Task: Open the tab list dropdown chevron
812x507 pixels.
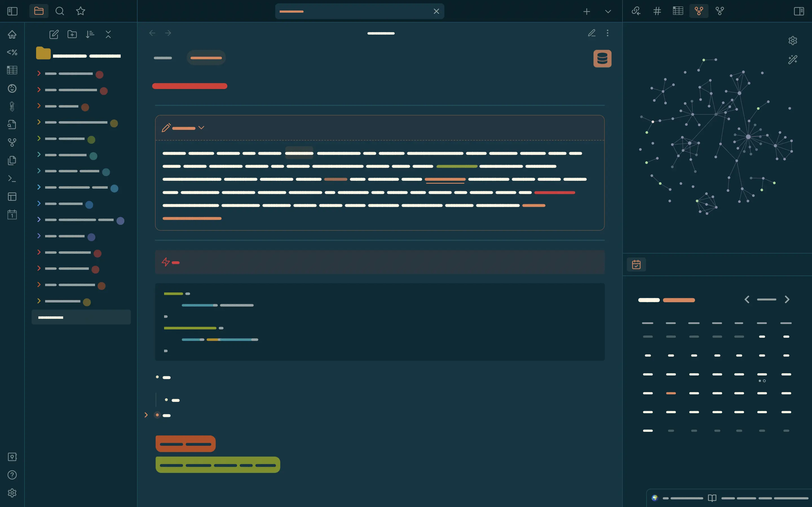Action: 608,11
